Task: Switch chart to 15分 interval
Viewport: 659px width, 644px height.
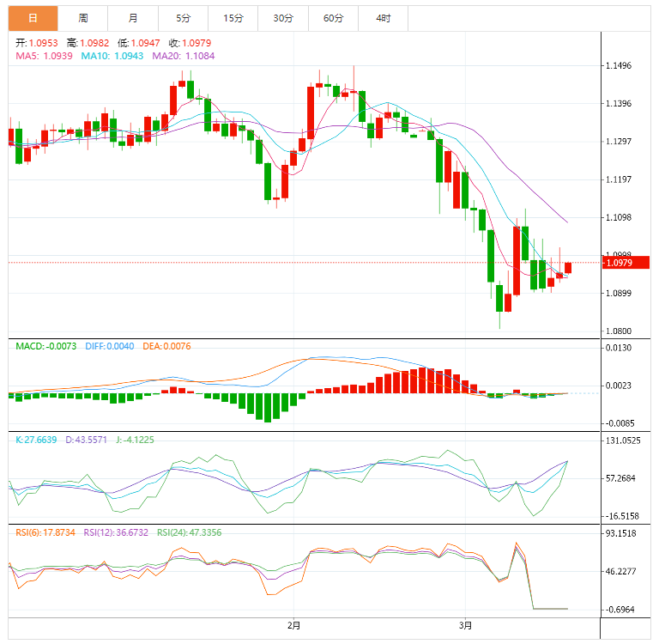Action: point(233,18)
